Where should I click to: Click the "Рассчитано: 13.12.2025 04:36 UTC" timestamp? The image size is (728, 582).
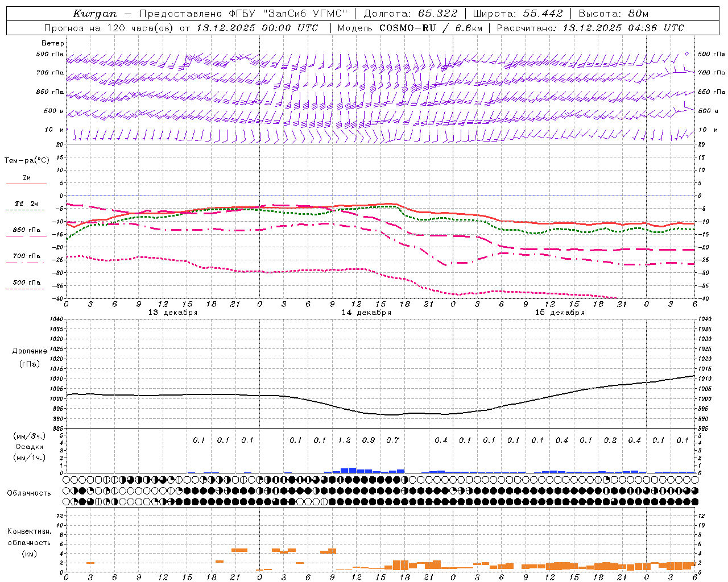point(590,28)
